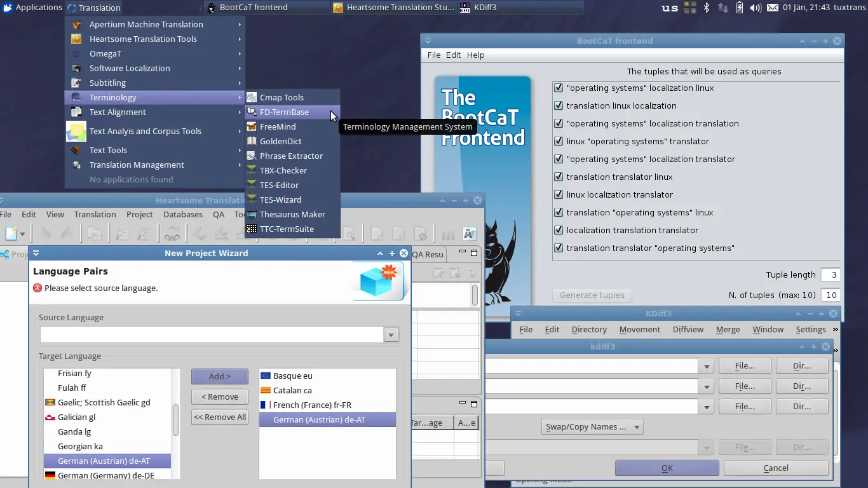868x488 pixels.
Task: Click the Heartsome Translation Tools menu icon
Action: 76,39
